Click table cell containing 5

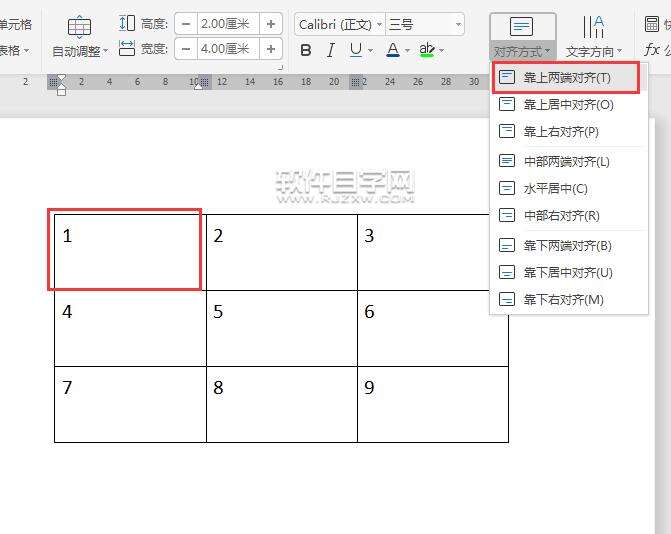282,328
